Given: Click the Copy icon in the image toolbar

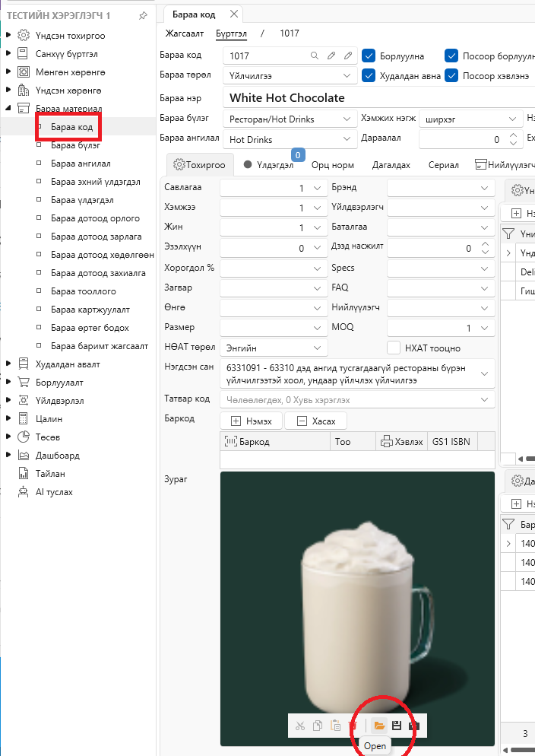Looking at the screenshot, I should (x=318, y=726).
